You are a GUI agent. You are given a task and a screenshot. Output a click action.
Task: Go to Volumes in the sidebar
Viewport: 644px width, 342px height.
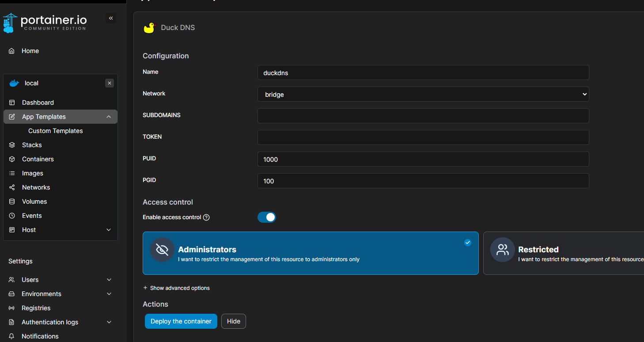coord(34,201)
